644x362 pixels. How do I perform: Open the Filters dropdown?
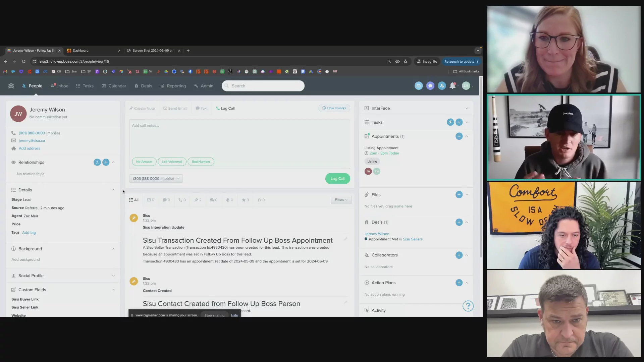pos(341,200)
